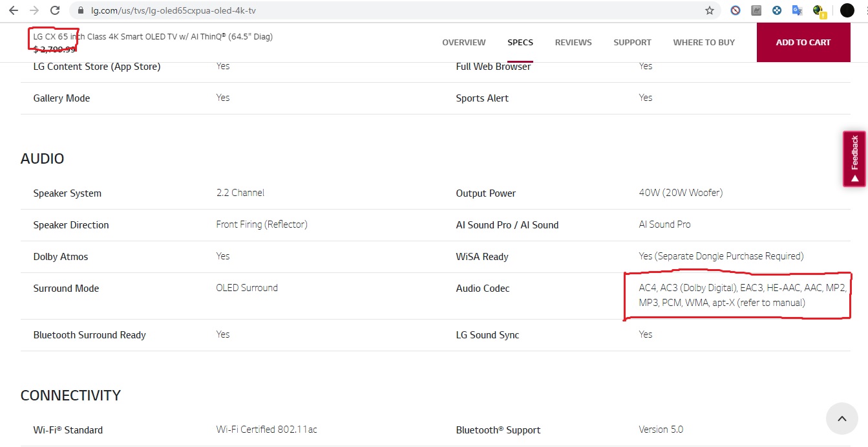The height and width of the screenshot is (447, 868).
Task: Click the 'Bluetooth® Support' label
Action: click(498, 430)
